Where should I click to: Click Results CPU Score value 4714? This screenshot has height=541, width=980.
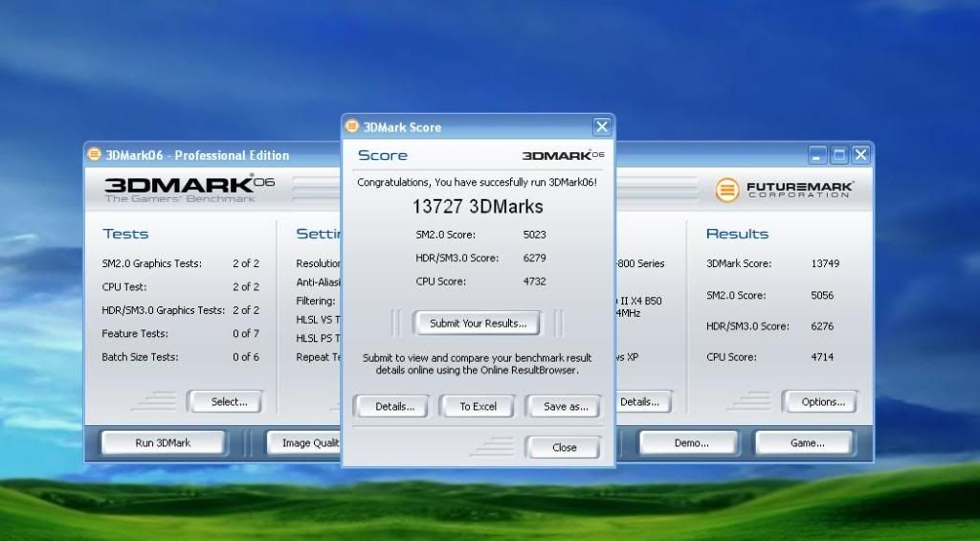822,357
